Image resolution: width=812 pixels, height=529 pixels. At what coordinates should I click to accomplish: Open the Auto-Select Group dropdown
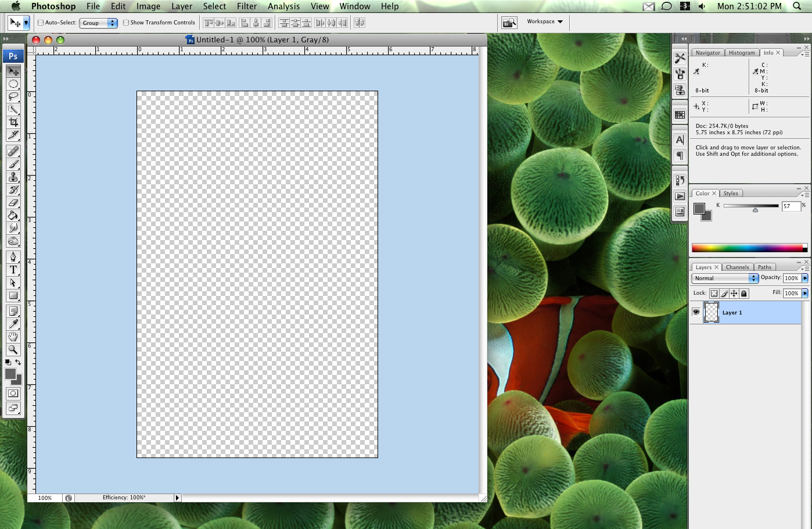click(x=98, y=23)
